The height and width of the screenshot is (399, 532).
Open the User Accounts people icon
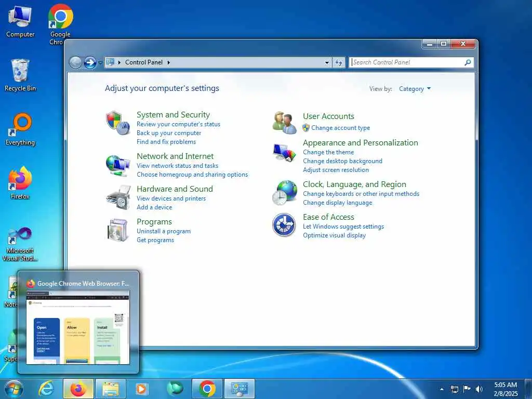tap(284, 123)
